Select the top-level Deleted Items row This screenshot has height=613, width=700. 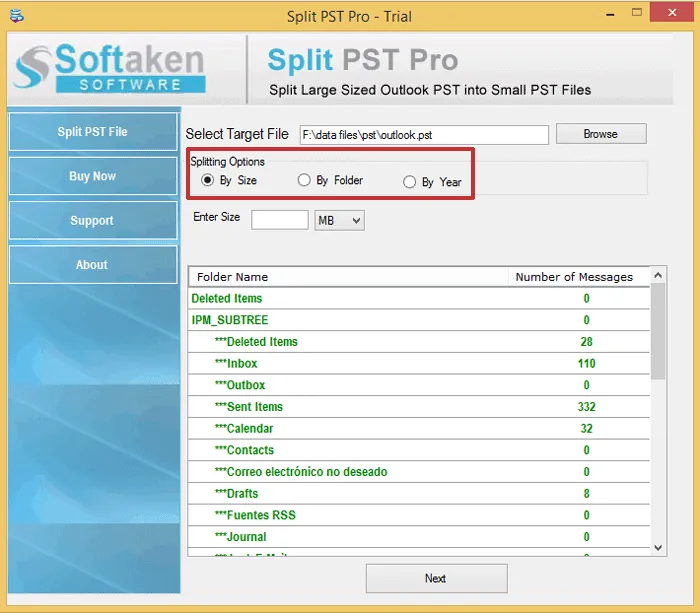click(x=419, y=298)
